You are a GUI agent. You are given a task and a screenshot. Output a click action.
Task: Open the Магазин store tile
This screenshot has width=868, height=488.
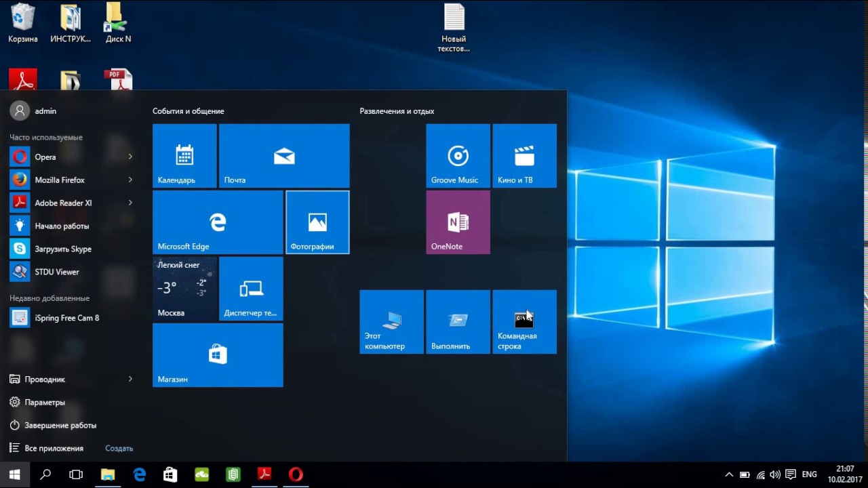click(218, 355)
